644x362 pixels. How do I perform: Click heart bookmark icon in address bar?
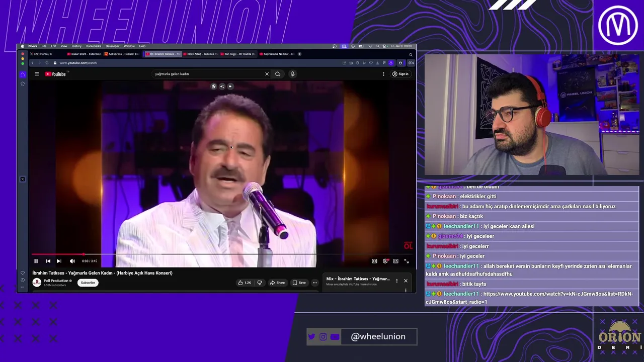point(371,63)
